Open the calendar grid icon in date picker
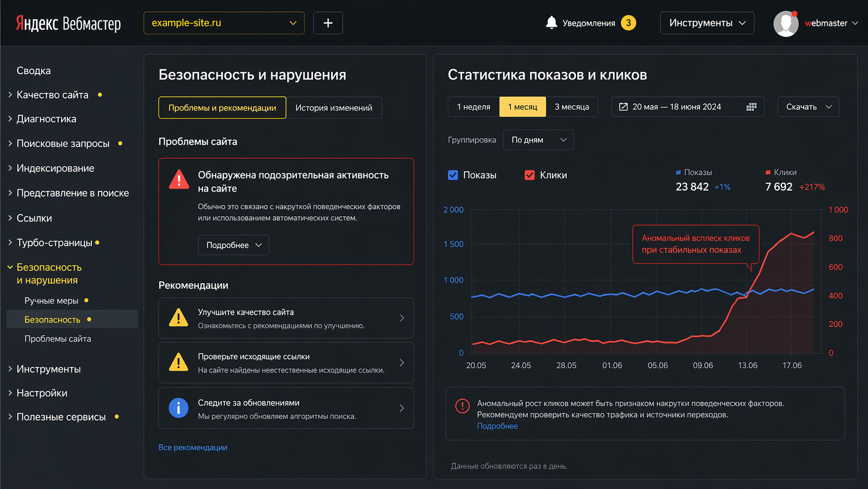868x489 pixels. [751, 107]
